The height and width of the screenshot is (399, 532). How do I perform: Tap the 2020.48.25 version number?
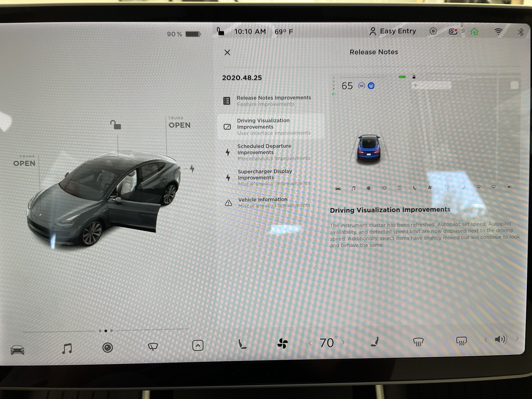click(x=242, y=78)
